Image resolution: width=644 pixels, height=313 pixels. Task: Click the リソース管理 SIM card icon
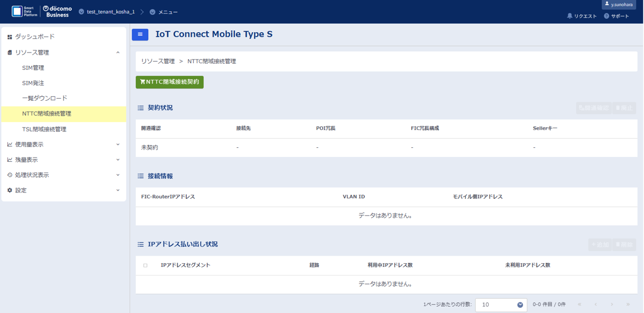click(x=10, y=53)
